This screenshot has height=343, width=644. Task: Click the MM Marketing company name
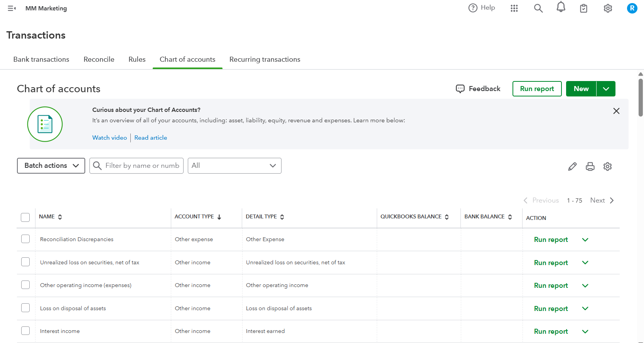click(46, 8)
